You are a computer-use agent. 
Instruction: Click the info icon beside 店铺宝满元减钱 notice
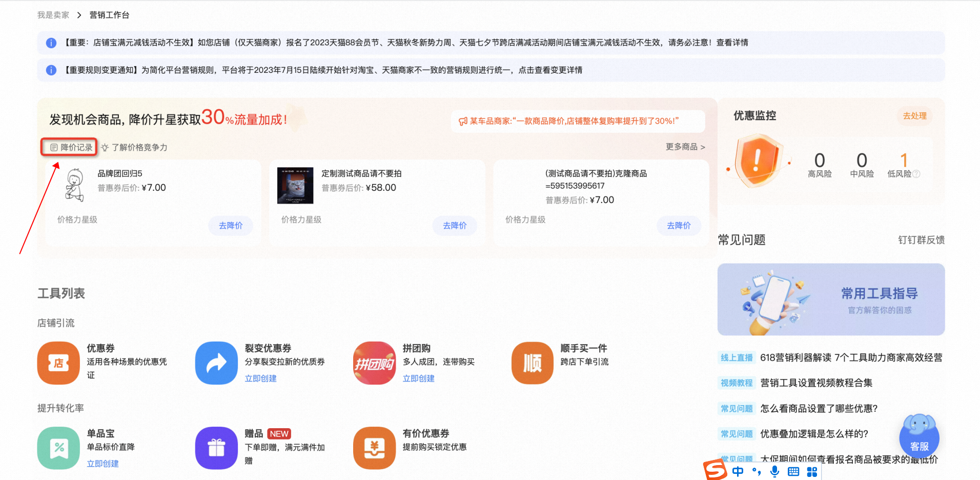(x=51, y=43)
